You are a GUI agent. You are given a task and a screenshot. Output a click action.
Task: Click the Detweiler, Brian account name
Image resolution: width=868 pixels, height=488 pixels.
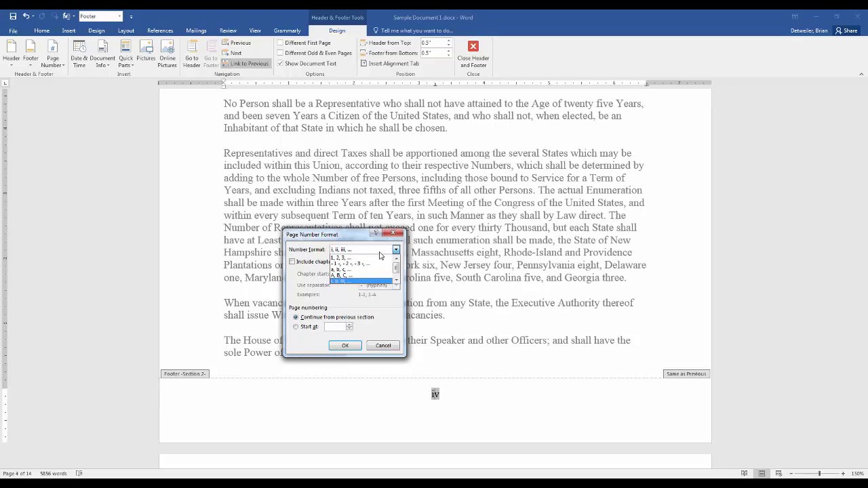point(809,30)
